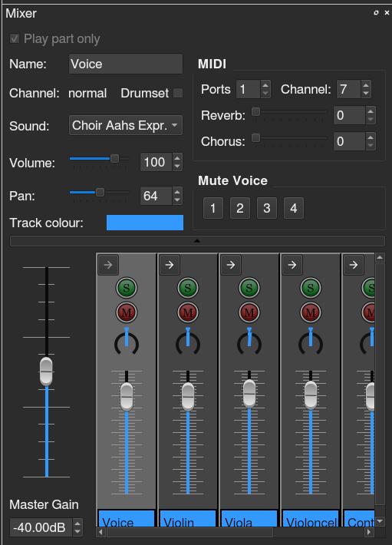Increase the MIDI Channel value

click(366, 85)
